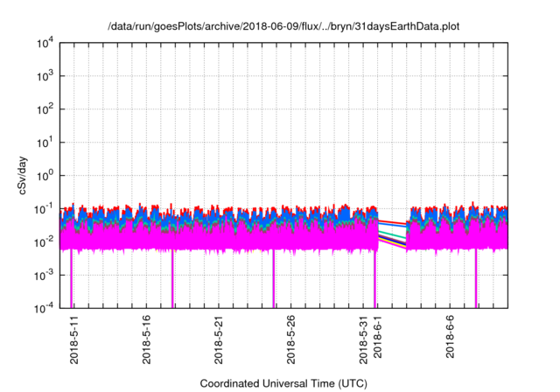Click the 10^-3 y-axis tick label
The image size is (560, 392).
(45, 275)
